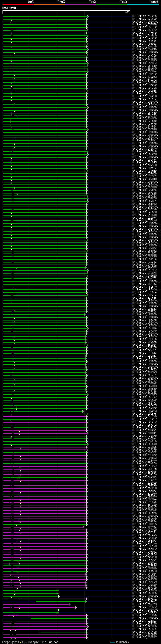The width and height of the screenshot is (161, 644).
Task: Select the UniRef100_Q9SEA8 label
Action: [144, 486]
